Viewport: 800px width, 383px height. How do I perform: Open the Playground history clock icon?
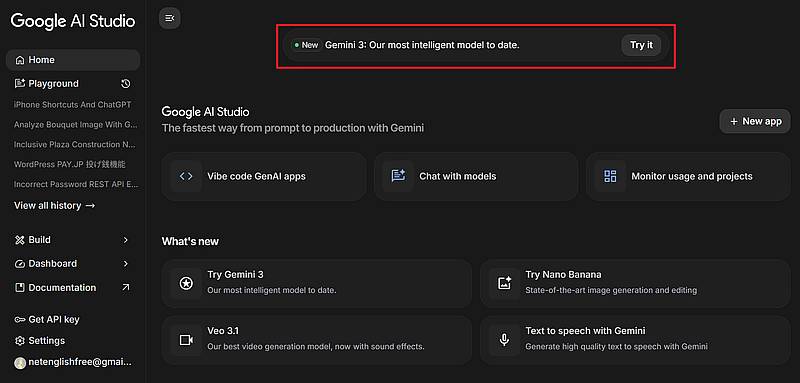point(126,84)
